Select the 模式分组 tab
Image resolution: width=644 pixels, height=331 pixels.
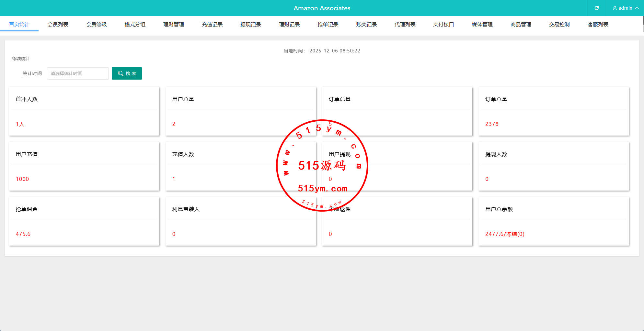(x=135, y=25)
